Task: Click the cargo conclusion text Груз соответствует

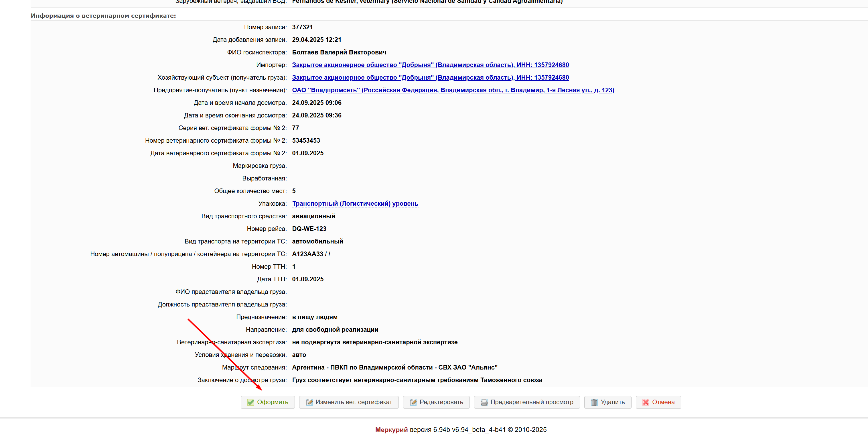Action: [x=417, y=380]
